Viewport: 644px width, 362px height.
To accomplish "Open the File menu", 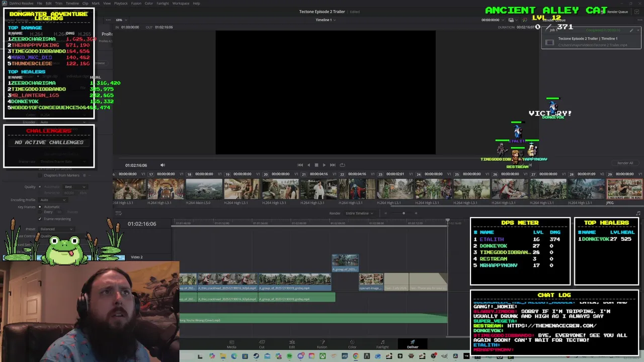I will click(x=39, y=3).
